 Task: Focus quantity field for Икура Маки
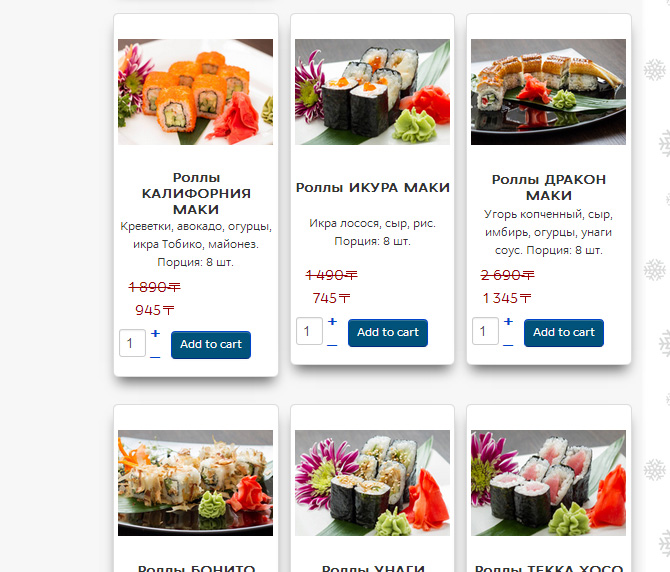tap(309, 331)
